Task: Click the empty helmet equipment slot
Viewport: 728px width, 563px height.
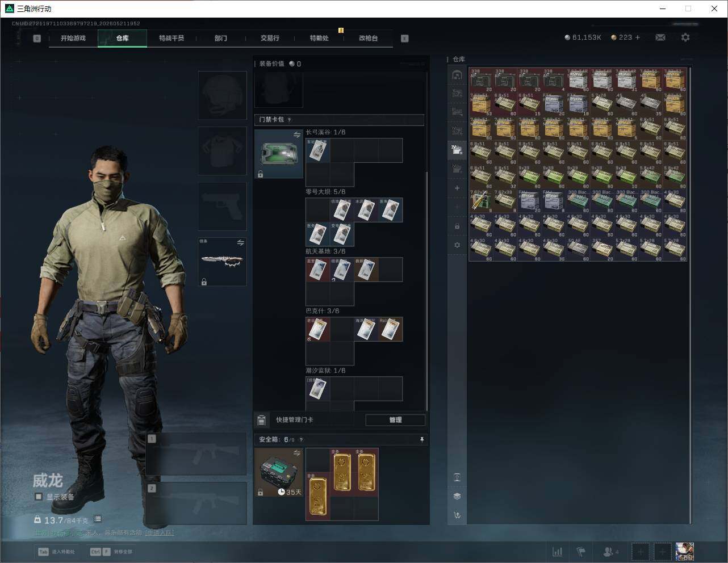Action: click(222, 95)
